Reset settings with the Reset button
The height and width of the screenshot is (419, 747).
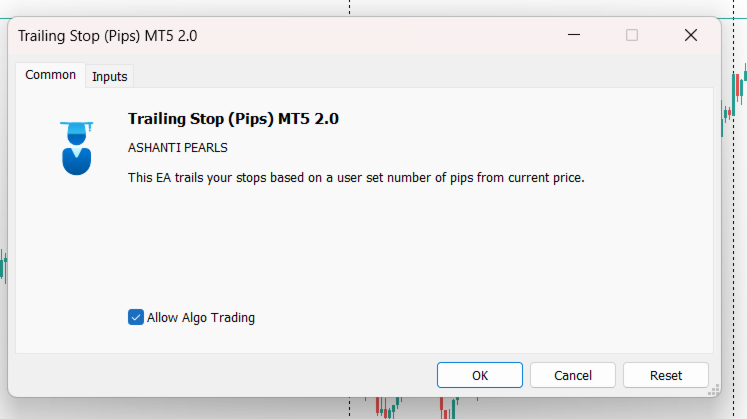pos(666,375)
